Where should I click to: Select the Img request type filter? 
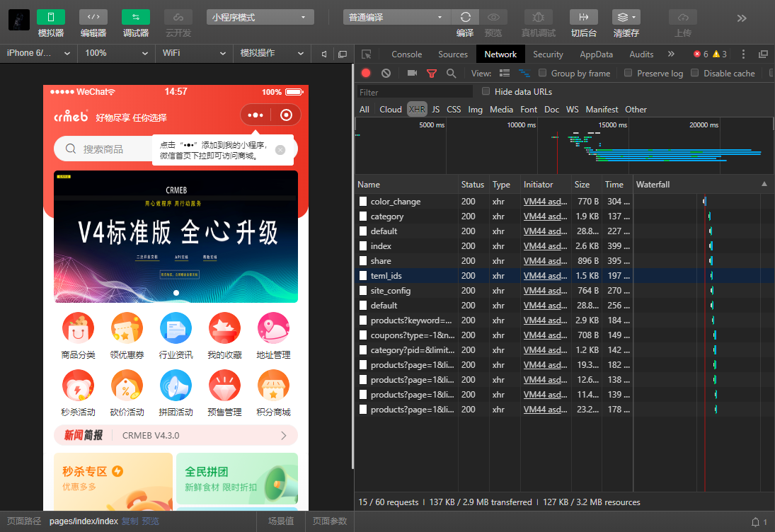(475, 110)
